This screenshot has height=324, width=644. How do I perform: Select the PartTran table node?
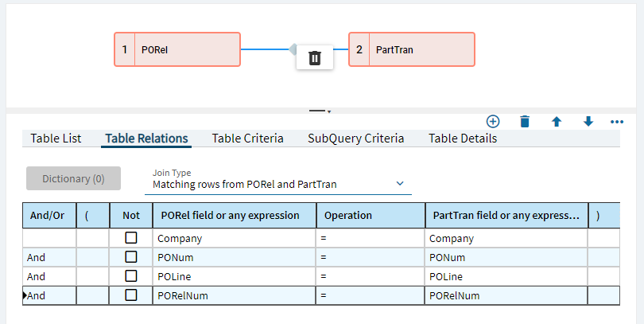click(412, 49)
